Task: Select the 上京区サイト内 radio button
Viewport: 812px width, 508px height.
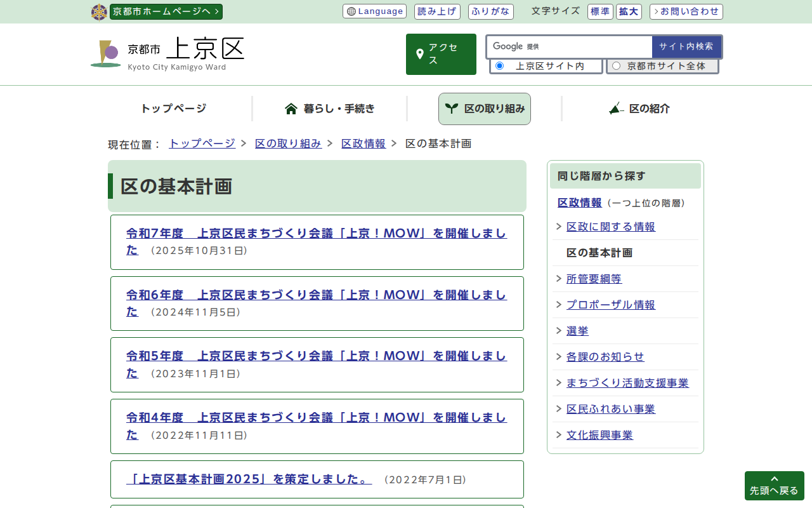Action: (x=499, y=66)
